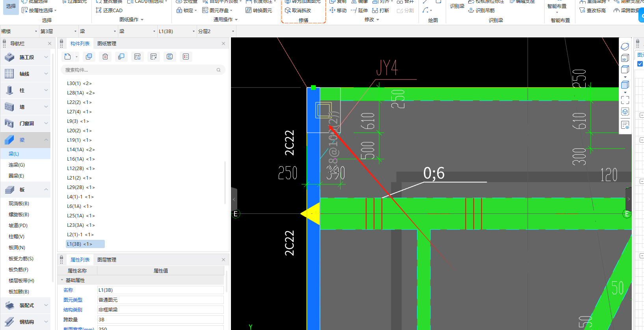644x330 pixels.
Task: Click the 智能布置 button
Action: 557,6
